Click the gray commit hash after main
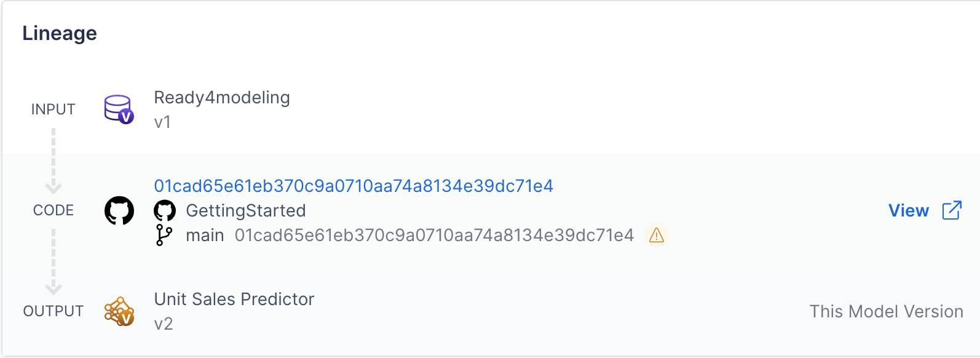 [434, 235]
